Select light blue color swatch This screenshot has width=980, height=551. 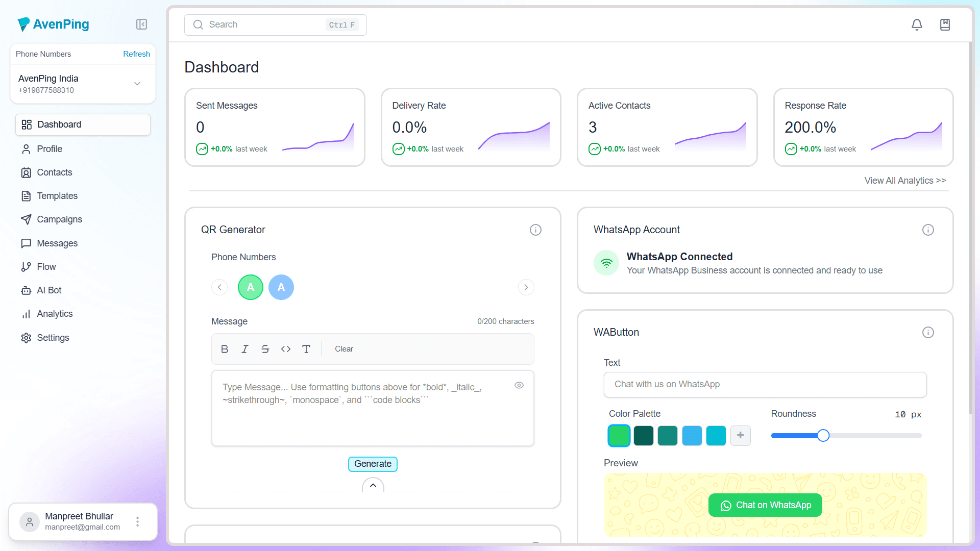[692, 436]
